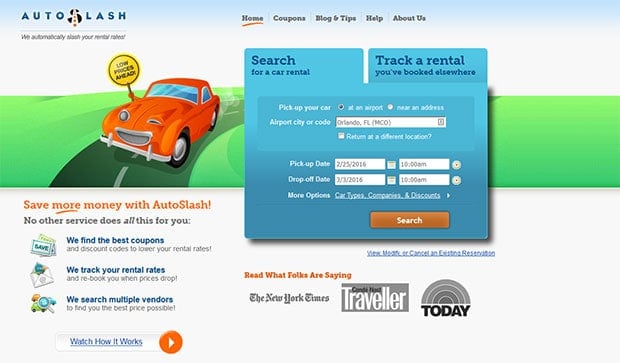This screenshot has width=620, height=363.
Task: Expand More Options arrow
Action: tap(448, 195)
